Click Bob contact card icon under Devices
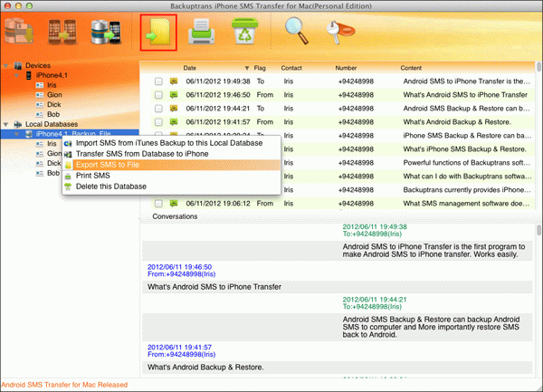 click(40, 114)
